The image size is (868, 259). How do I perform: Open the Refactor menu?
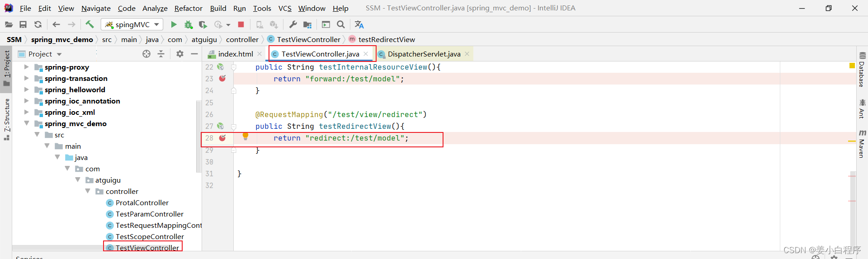pyautogui.click(x=189, y=8)
